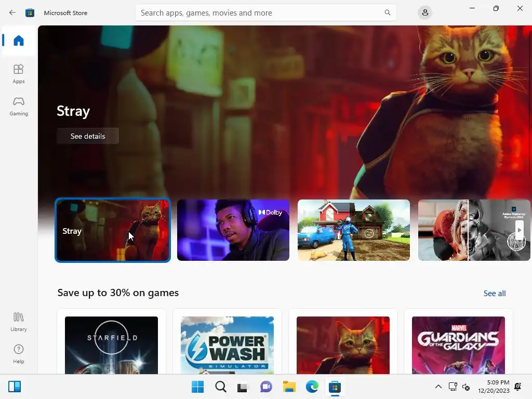Viewport: 532px width, 399px height.
Task: Click the large Stray hero banner title
Action: (x=73, y=111)
